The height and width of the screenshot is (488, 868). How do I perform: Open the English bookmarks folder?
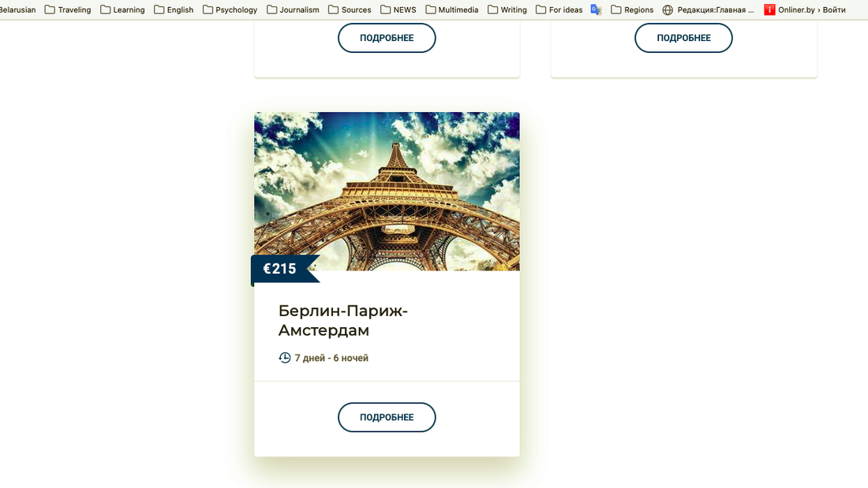click(174, 9)
